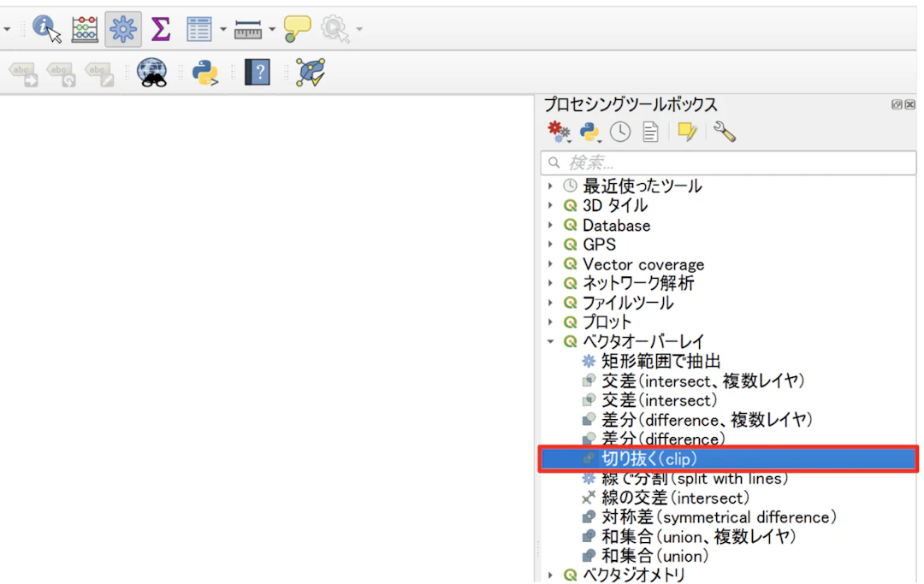Select 和集合(union) algorithm
Screen dimensions: 924x584
point(654,556)
